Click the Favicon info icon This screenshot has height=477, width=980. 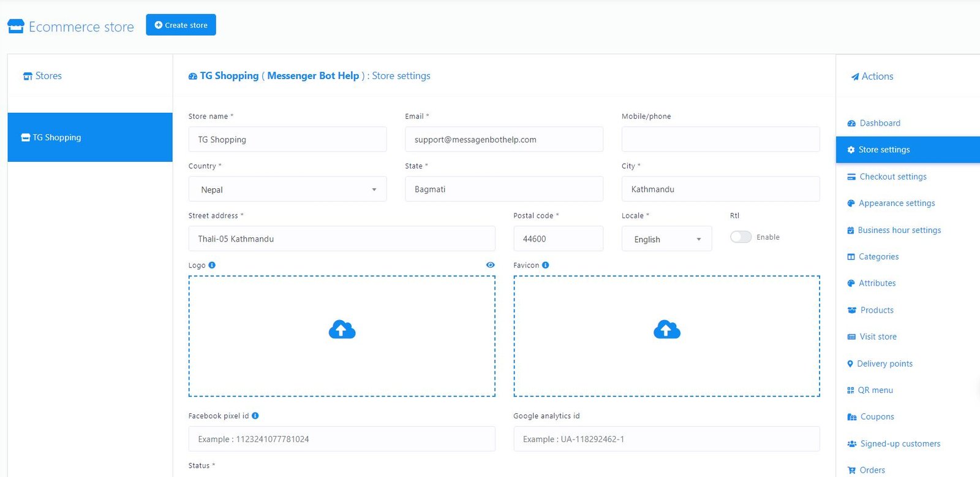(x=546, y=265)
